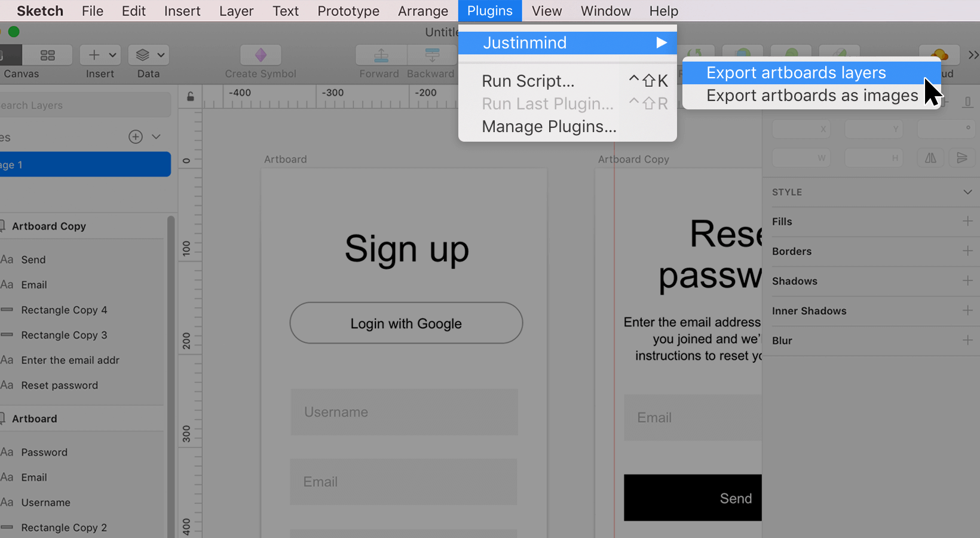The height and width of the screenshot is (538, 980).
Task: Select the Username text layer
Action: (82, 502)
